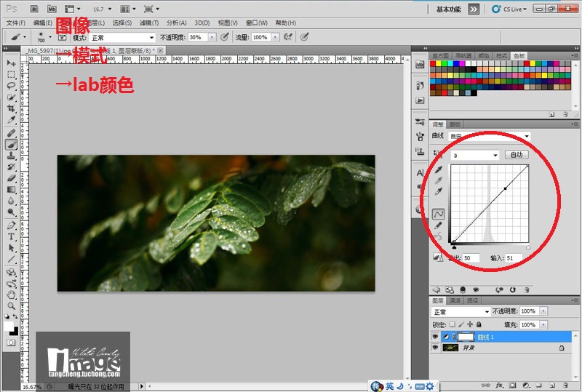Select the Horizontal Type tool
The image size is (582, 392).
pos(11,236)
